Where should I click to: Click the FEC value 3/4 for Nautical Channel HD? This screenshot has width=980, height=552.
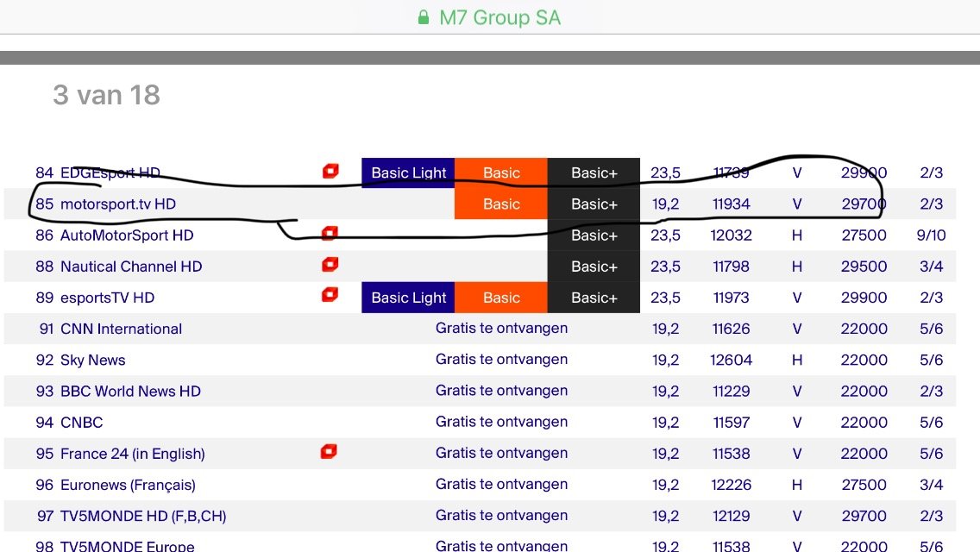point(931,267)
